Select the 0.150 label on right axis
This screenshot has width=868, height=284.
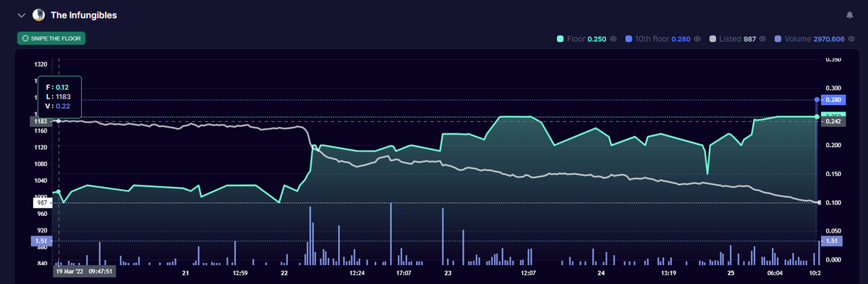[x=833, y=174]
